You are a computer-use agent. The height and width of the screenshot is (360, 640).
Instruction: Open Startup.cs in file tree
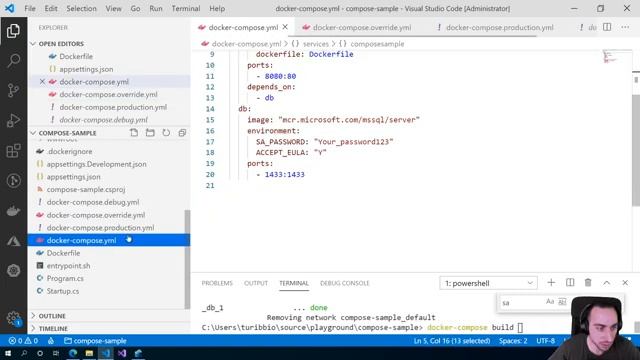[x=62, y=291]
